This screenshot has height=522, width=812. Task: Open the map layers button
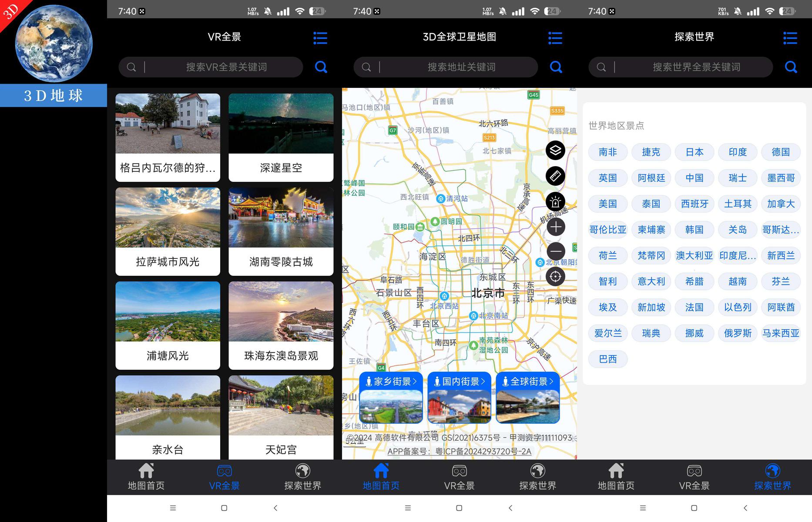point(555,151)
